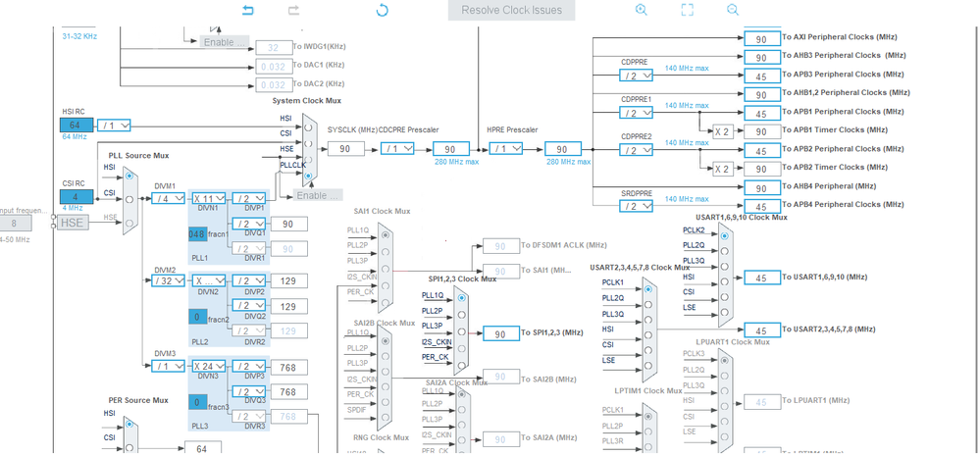The height and width of the screenshot is (456, 980).
Task: Click the To USART1,6,9,10 (MHz) value box
Action: 762,278
